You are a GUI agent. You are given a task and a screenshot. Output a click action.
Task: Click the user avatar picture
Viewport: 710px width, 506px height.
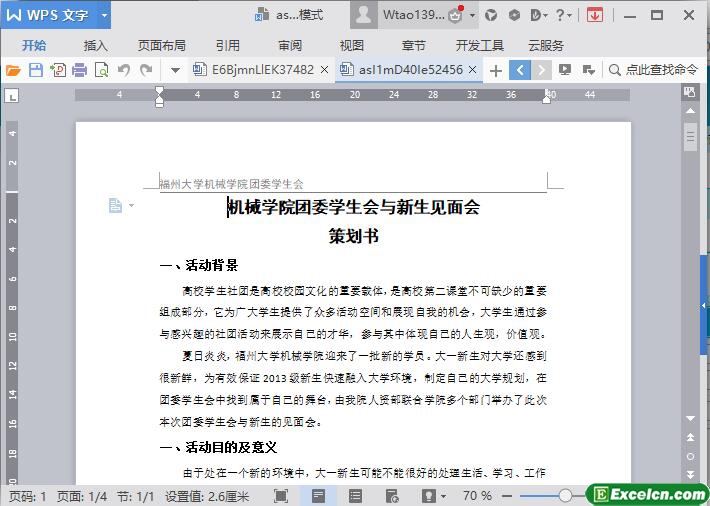(x=364, y=15)
